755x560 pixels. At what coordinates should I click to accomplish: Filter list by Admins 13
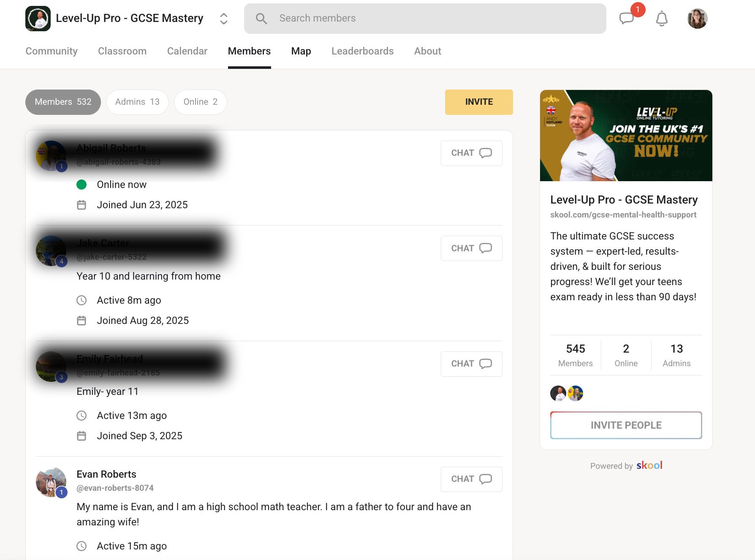tap(137, 102)
